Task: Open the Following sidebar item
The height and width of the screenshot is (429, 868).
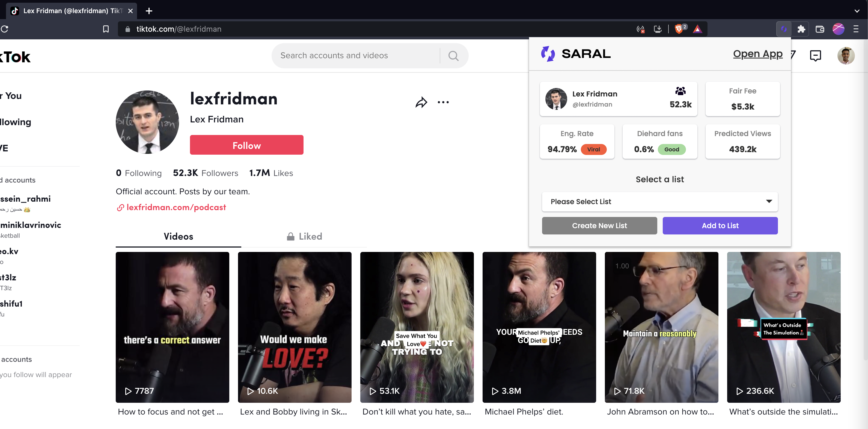Action: tap(16, 122)
